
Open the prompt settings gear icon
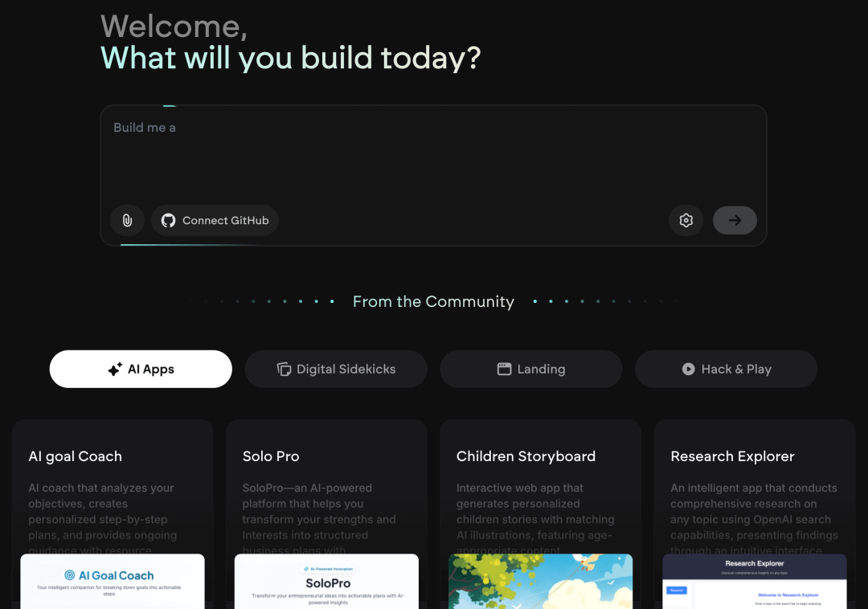click(686, 220)
